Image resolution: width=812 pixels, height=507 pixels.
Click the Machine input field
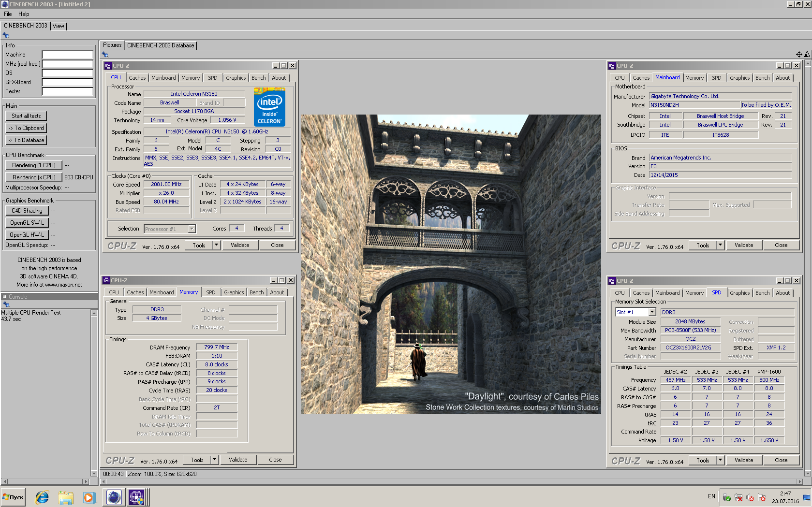tap(67, 55)
